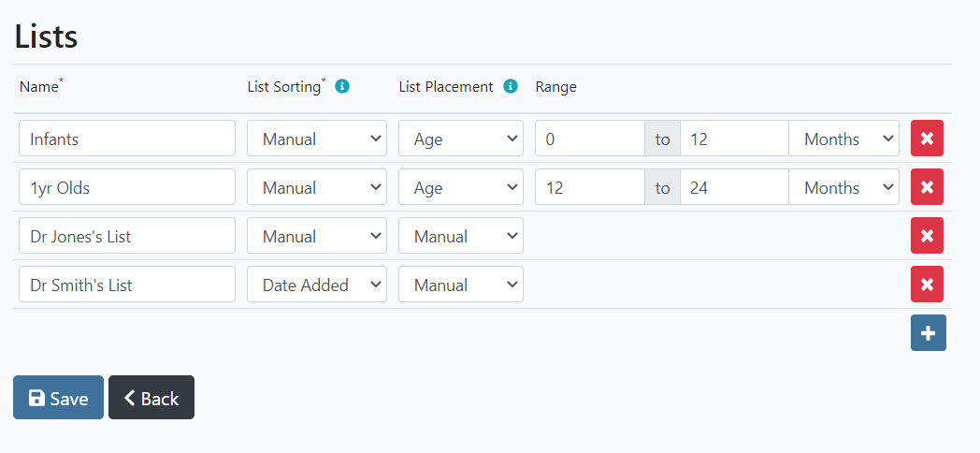Change 1yr Olds placement Age dropdown
The image size is (980, 453).
(x=460, y=187)
